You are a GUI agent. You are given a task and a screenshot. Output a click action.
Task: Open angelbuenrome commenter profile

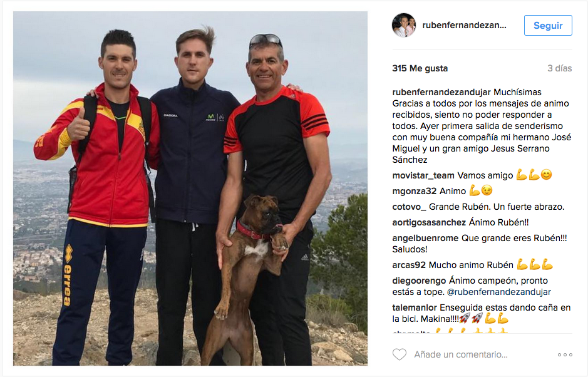click(x=425, y=238)
